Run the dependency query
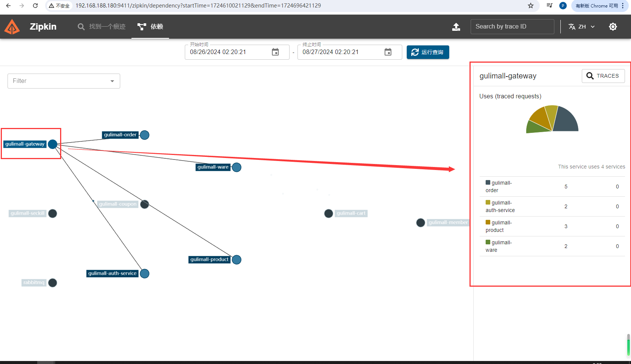The height and width of the screenshot is (364, 631). (x=428, y=52)
